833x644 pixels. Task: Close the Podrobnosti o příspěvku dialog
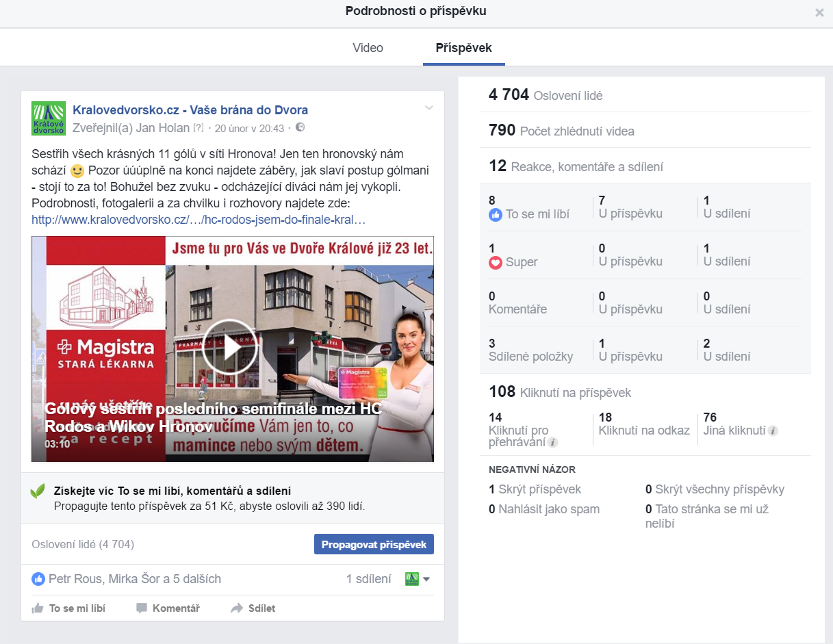pyautogui.click(x=819, y=12)
